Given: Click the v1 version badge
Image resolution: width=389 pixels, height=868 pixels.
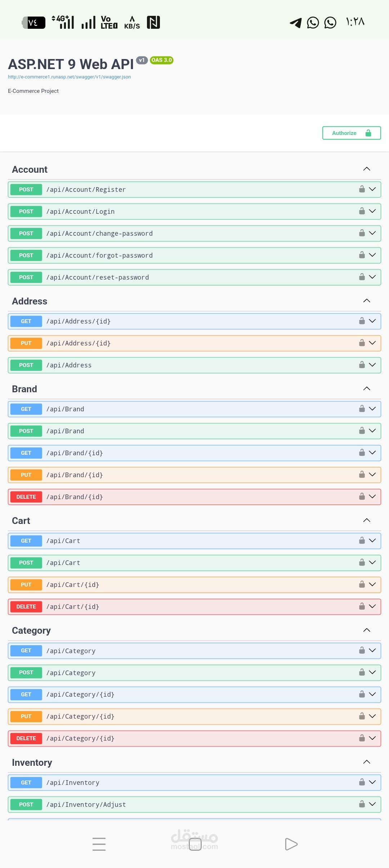Looking at the screenshot, I should [x=142, y=60].
